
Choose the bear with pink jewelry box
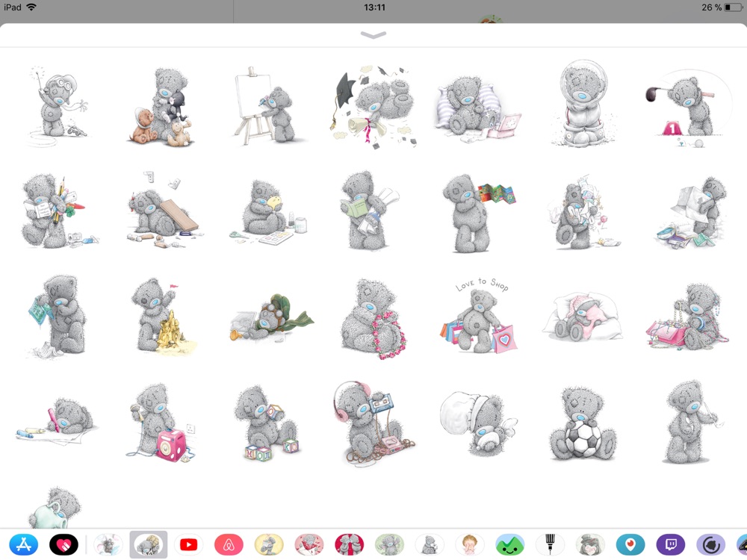click(688, 316)
